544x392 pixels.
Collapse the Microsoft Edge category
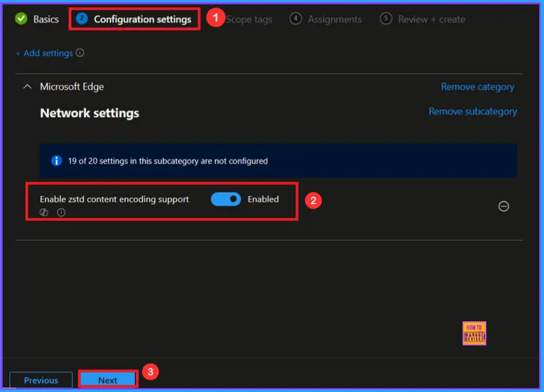(27, 86)
